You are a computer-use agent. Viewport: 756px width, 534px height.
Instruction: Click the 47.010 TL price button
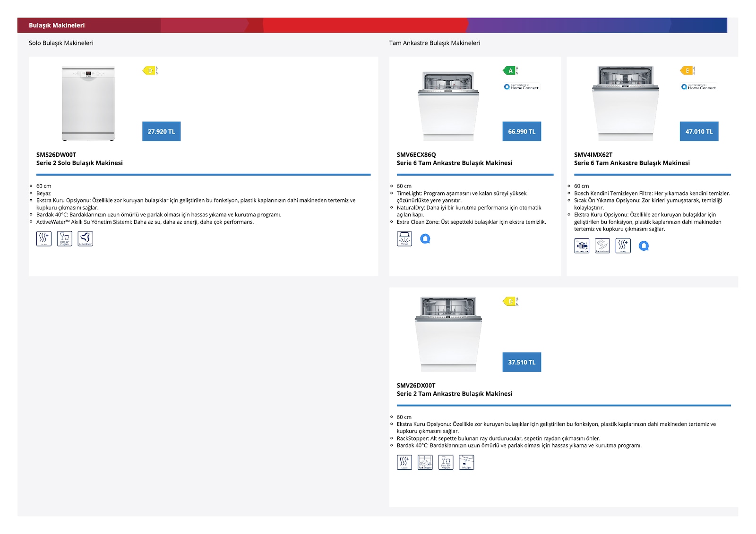pyautogui.click(x=699, y=131)
